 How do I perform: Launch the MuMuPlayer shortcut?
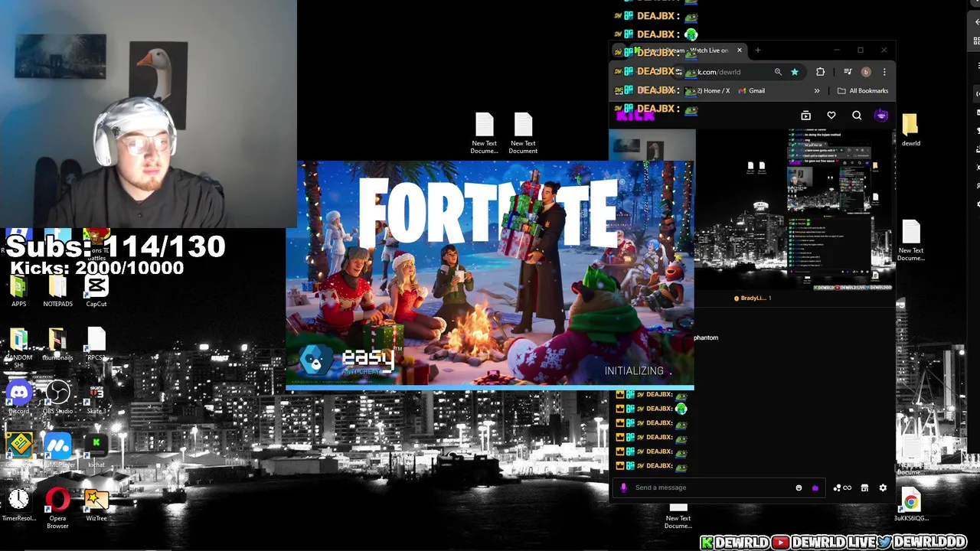pos(57,450)
